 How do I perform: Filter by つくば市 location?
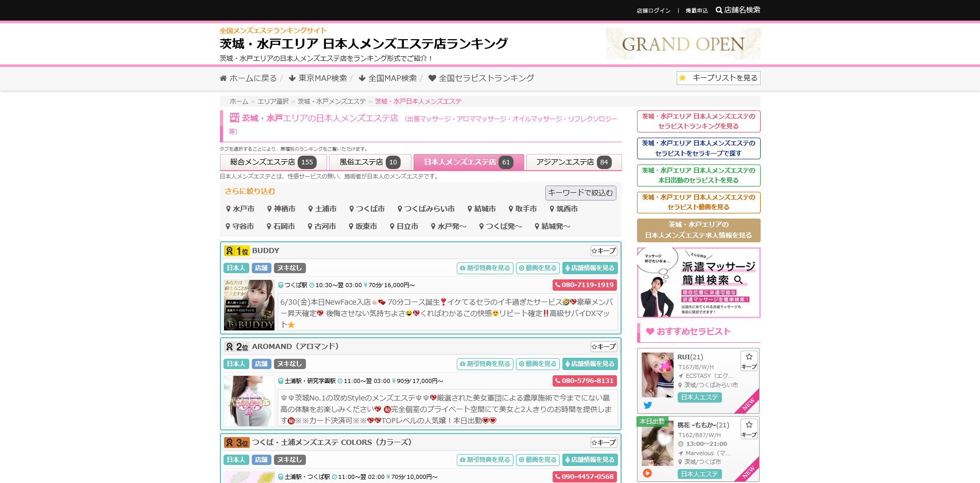point(367,209)
